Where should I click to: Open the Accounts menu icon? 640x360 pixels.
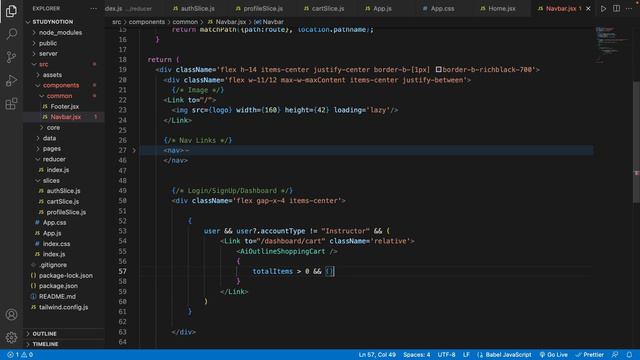click(x=11, y=315)
